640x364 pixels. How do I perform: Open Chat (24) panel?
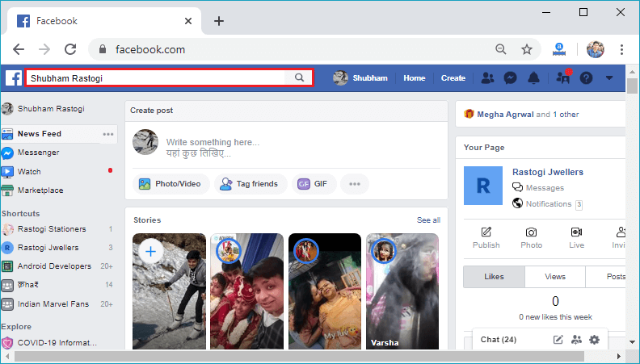[x=499, y=340]
